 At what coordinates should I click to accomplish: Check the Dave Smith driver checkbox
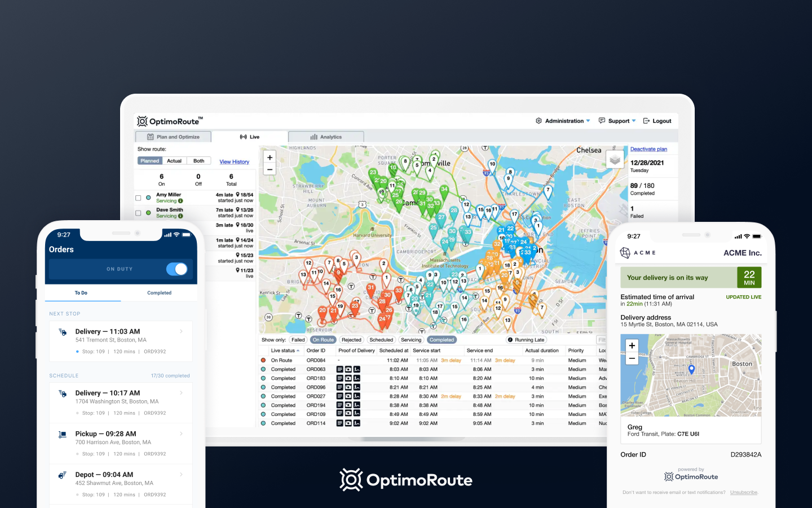(x=138, y=213)
